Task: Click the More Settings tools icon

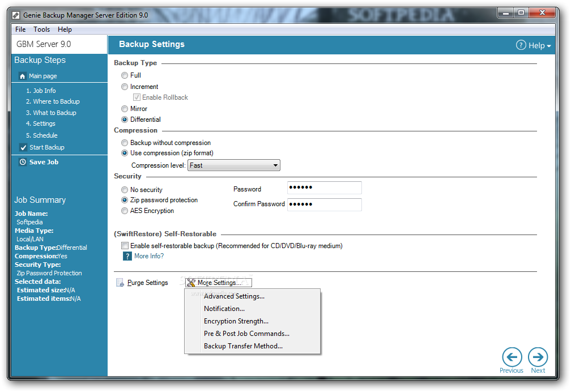Action: pyautogui.click(x=191, y=283)
